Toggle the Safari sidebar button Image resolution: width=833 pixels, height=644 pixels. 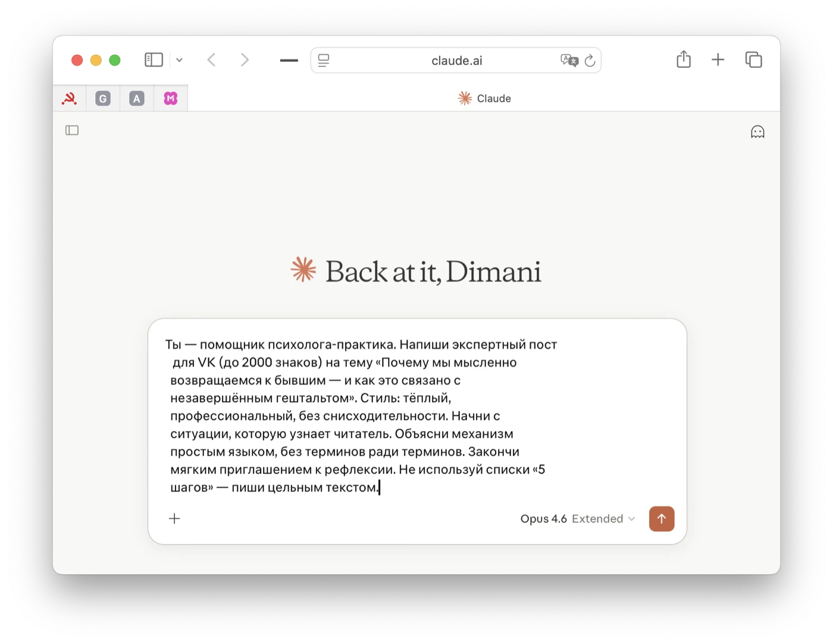[154, 60]
